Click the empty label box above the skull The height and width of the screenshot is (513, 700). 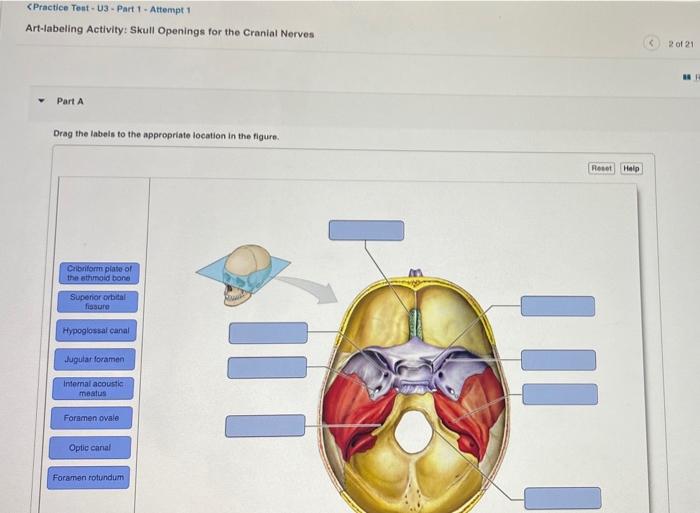tap(367, 230)
